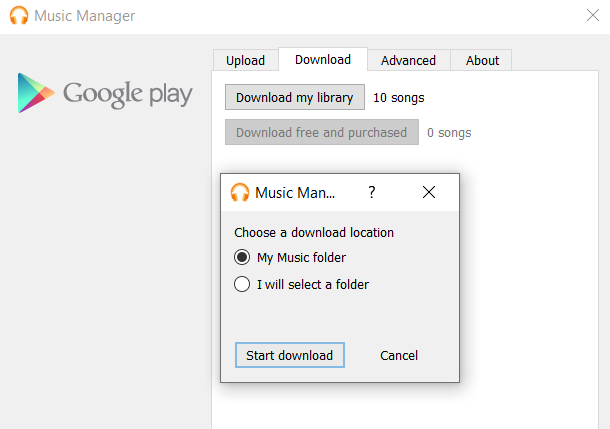Click the 0 songs count label
The height and width of the screenshot is (429, 610).
pos(449,133)
